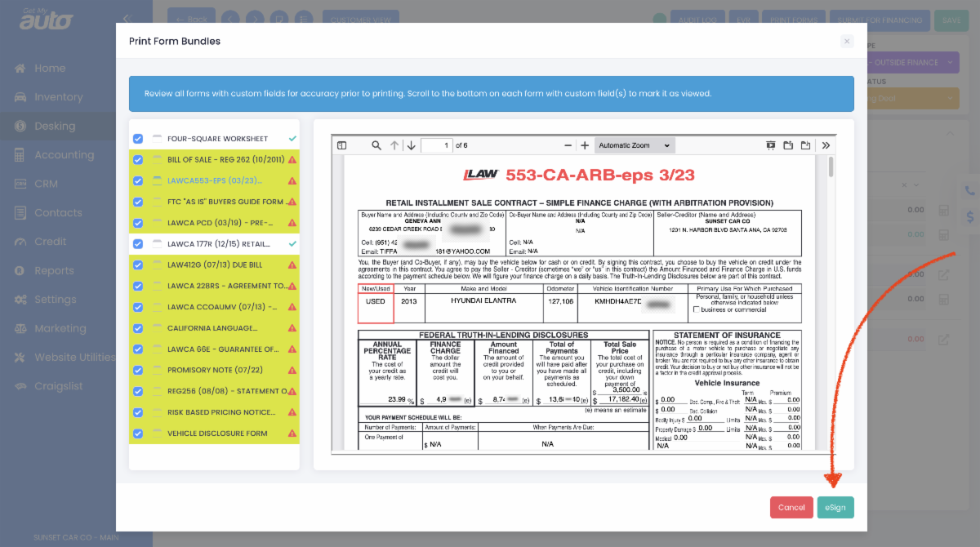This screenshot has height=547, width=980.
Task: Switch PDF to presentation mode
Action: [770, 145]
